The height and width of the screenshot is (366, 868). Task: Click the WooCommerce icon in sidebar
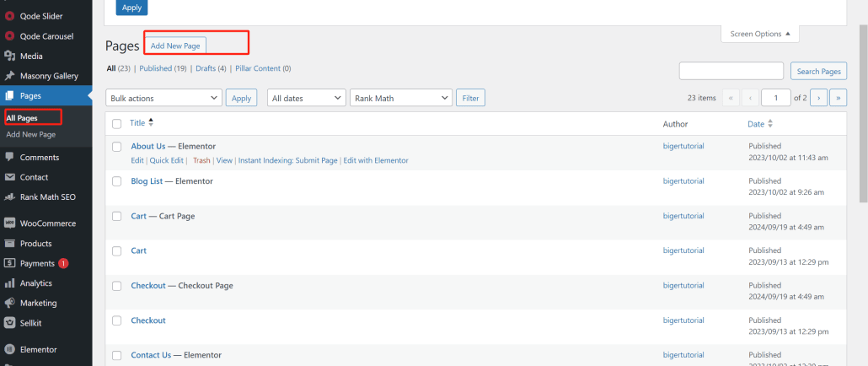[9, 223]
